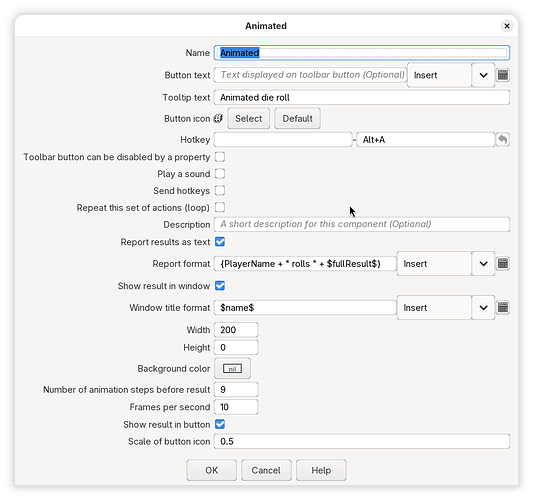Click the undo Hotkey arrow icon
The height and width of the screenshot is (500, 533).
click(x=503, y=139)
